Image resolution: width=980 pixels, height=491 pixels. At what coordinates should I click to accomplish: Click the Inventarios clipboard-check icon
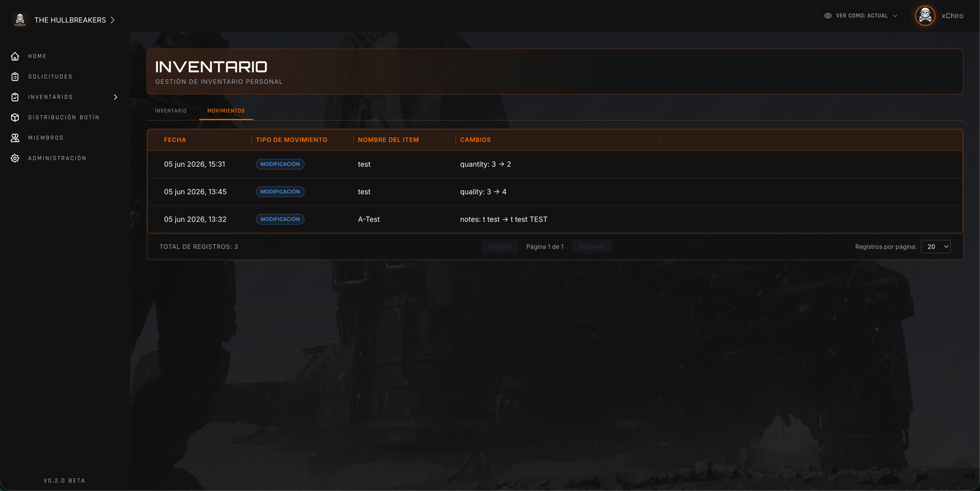(x=15, y=97)
